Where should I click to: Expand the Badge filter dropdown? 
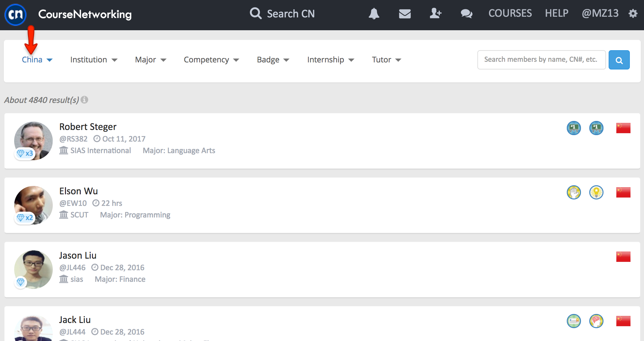273,60
